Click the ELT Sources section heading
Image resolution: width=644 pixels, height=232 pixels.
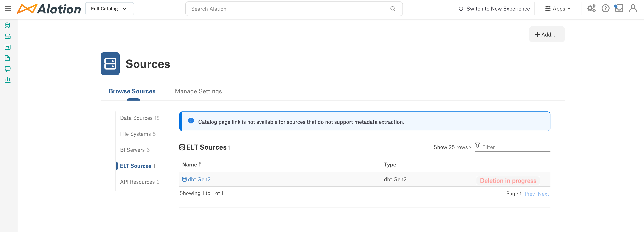(x=206, y=147)
